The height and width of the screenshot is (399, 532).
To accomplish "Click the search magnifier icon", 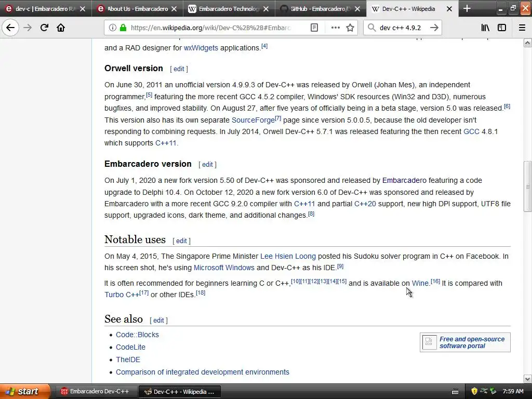I will click(x=371, y=28).
